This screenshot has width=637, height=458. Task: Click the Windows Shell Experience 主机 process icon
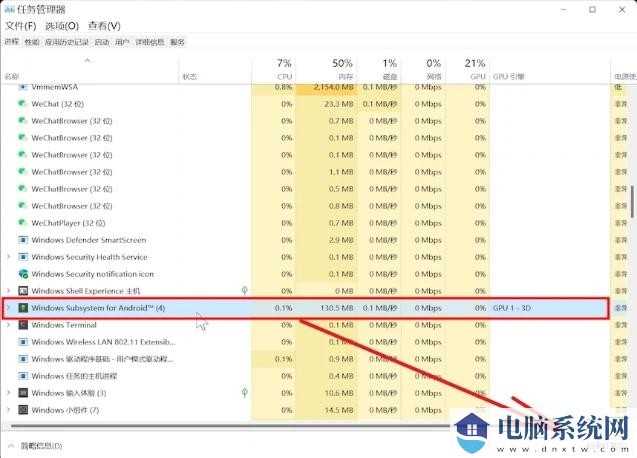tap(23, 291)
